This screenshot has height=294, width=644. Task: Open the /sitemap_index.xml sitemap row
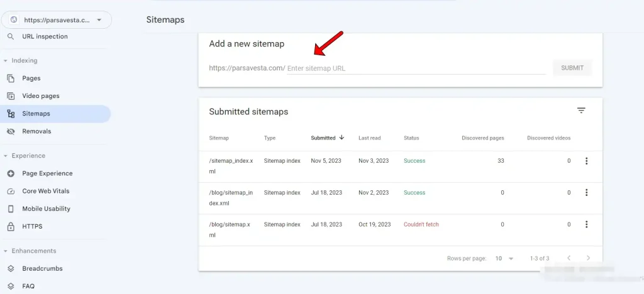tap(401, 166)
